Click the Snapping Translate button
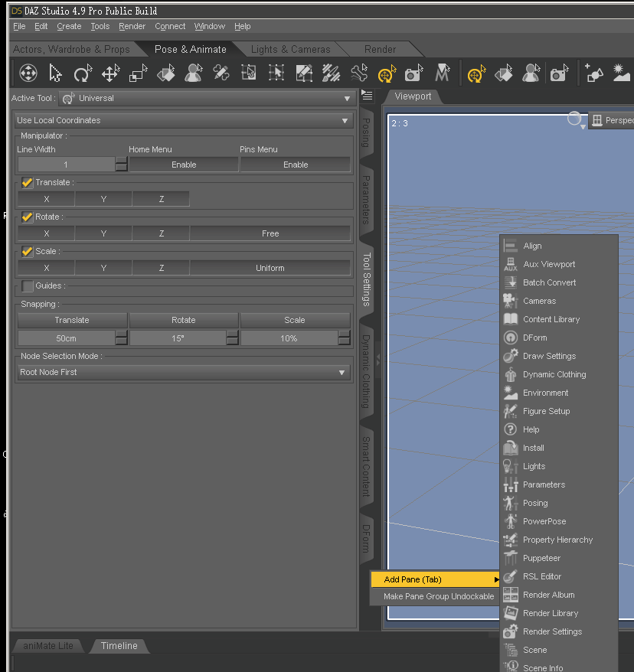634x672 pixels. [x=72, y=320]
